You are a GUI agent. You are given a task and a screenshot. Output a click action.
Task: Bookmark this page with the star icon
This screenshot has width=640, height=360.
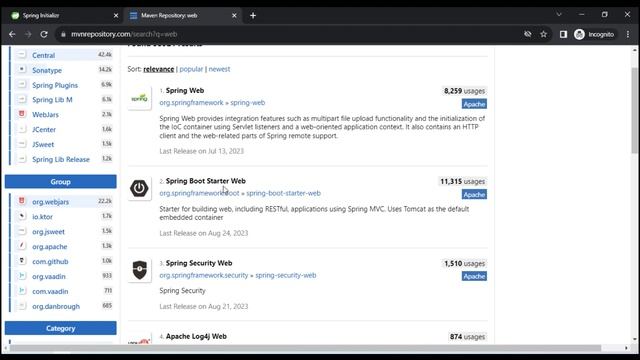click(544, 34)
